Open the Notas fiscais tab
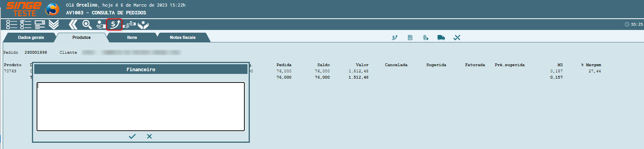The width and height of the screenshot is (644, 149). coord(182,37)
